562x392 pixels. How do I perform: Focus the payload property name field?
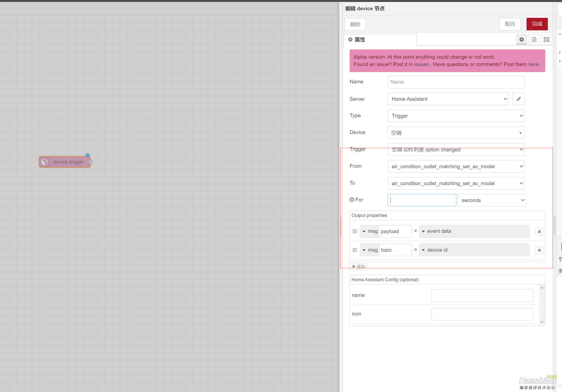[395, 231]
